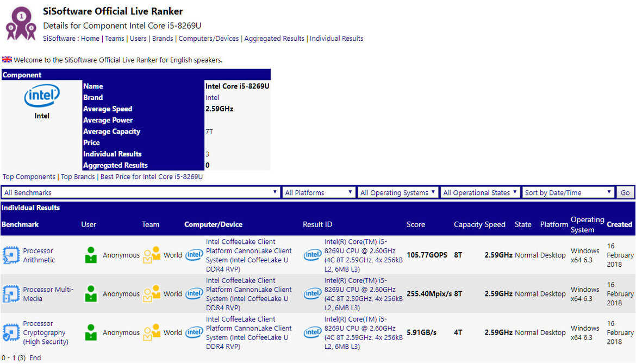Open result ID link in Processor Arithmetic row
The height and width of the screenshot is (364, 636).
364,255
